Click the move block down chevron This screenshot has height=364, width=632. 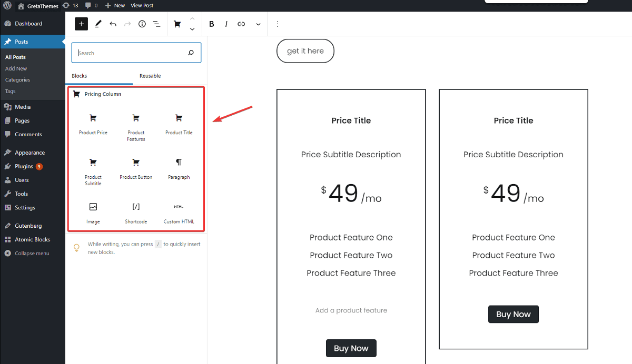(x=192, y=29)
